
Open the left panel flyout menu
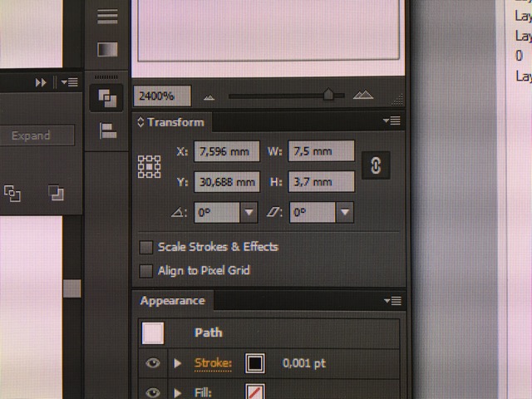click(x=70, y=82)
